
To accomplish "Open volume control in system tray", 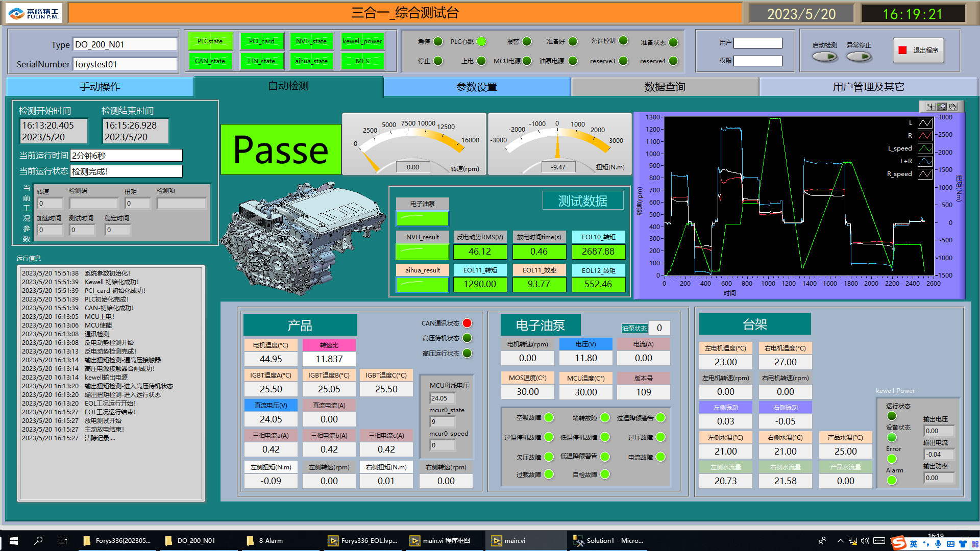I will (x=865, y=541).
